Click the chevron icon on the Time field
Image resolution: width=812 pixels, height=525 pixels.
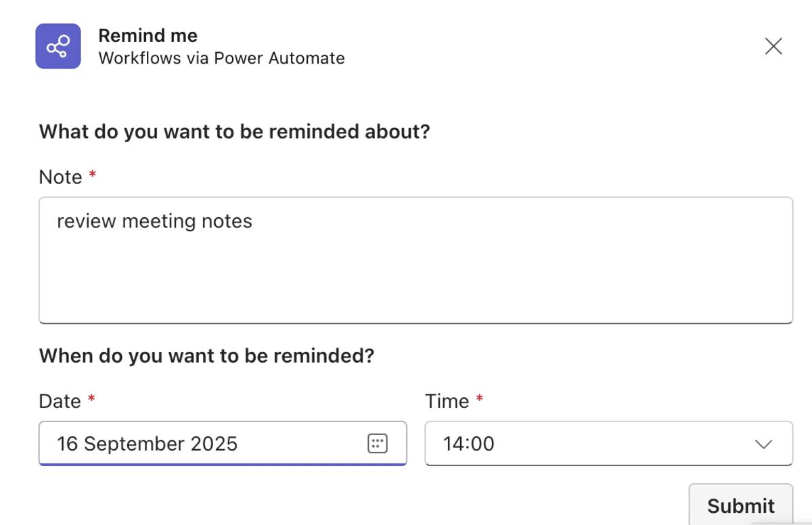[763, 444]
